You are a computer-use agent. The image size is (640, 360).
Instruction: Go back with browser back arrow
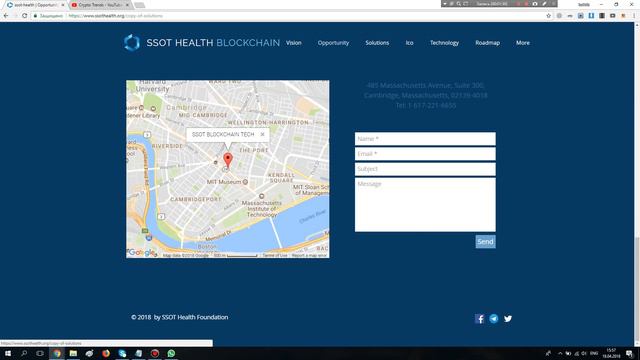pyautogui.click(x=6, y=16)
